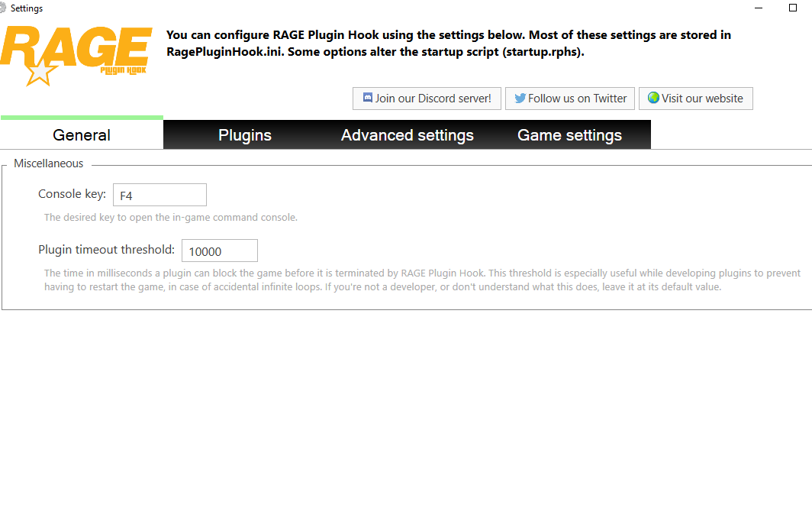Viewport: 812px width, 524px height.
Task: Click the Console key input field
Action: [160, 195]
